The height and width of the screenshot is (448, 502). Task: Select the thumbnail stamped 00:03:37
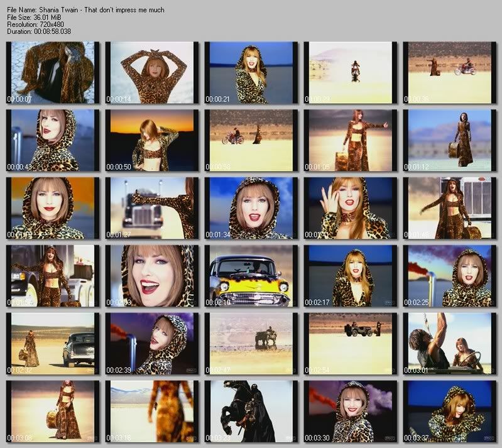coord(450,412)
